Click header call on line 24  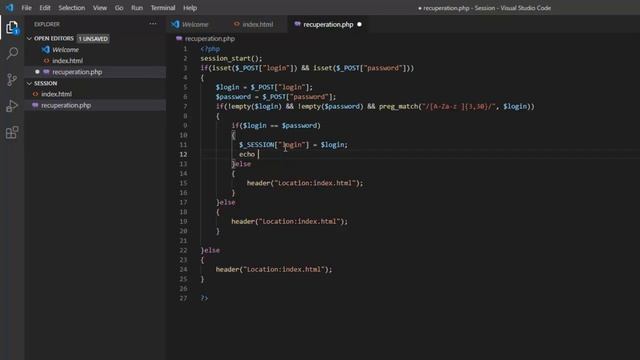(274, 269)
